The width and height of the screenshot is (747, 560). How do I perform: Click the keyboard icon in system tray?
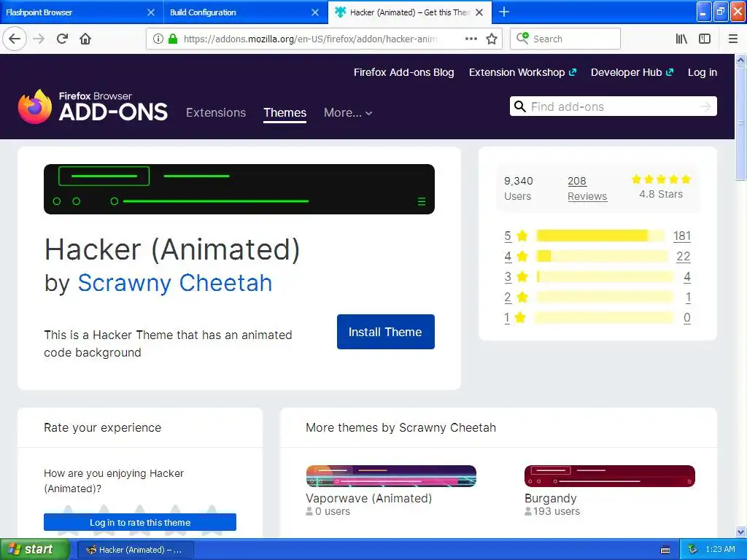[x=665, y=550]
